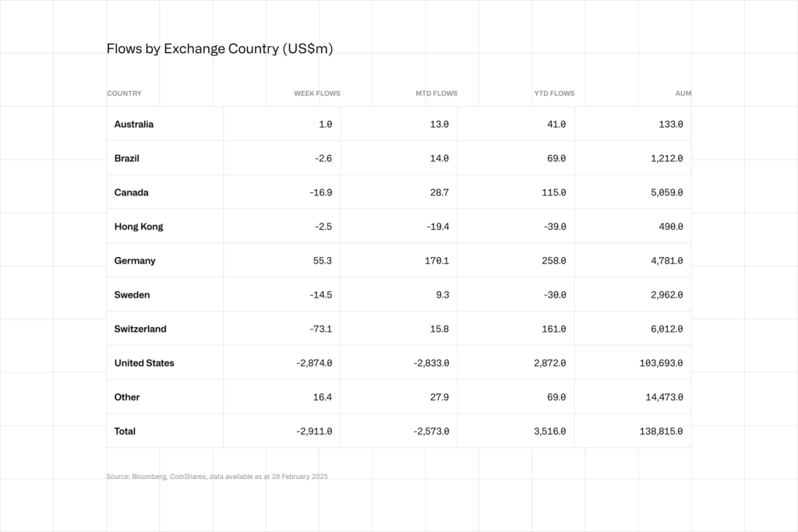Viewport: 798px width, 532px height.
Task: Select the Switzerland row label
Action: click(x=140, y=329)
